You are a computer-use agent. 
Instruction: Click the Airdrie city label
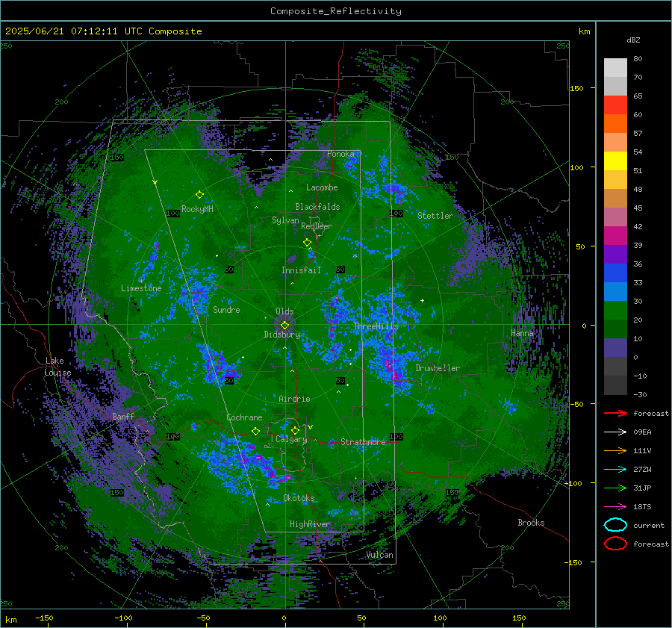(294, 399)
